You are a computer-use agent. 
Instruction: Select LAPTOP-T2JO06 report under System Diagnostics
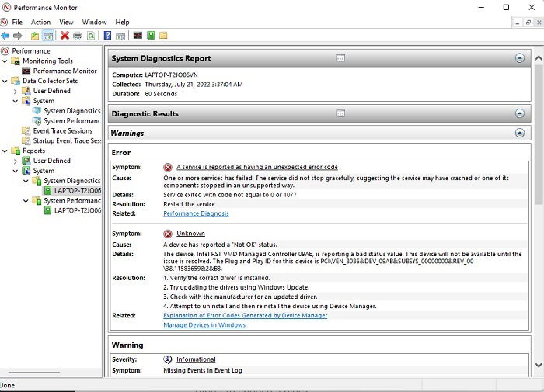(x=78, y=191)
